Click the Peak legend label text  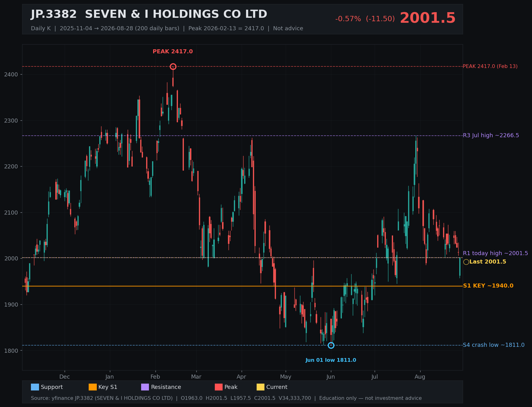tap(231, 387)
